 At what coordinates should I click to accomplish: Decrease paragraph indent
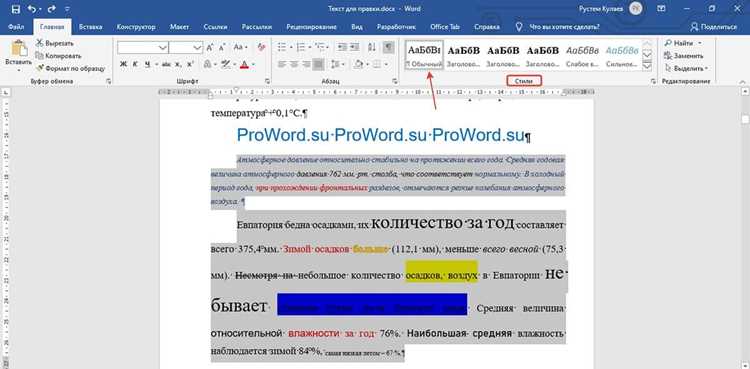pyautogui.click(x=342, y=47)
